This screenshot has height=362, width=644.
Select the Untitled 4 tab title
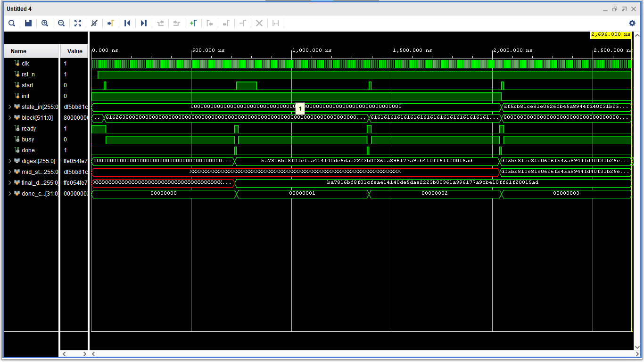[x=19, y=9]
